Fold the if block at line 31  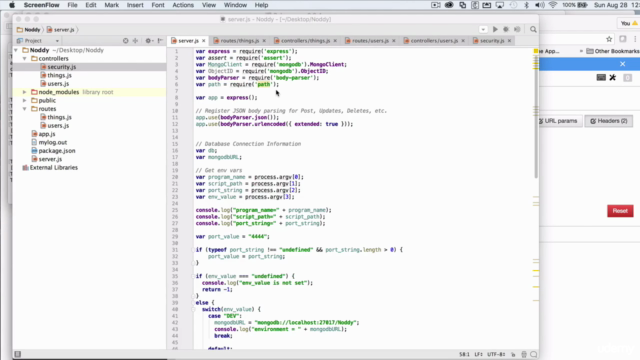click(x=193, y=250)
